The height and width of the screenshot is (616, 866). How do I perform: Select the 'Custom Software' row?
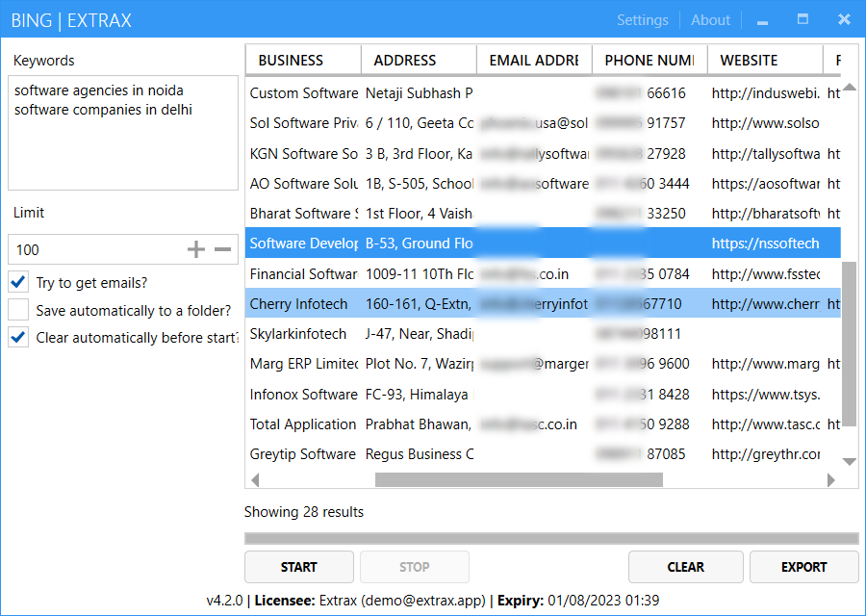544,92
